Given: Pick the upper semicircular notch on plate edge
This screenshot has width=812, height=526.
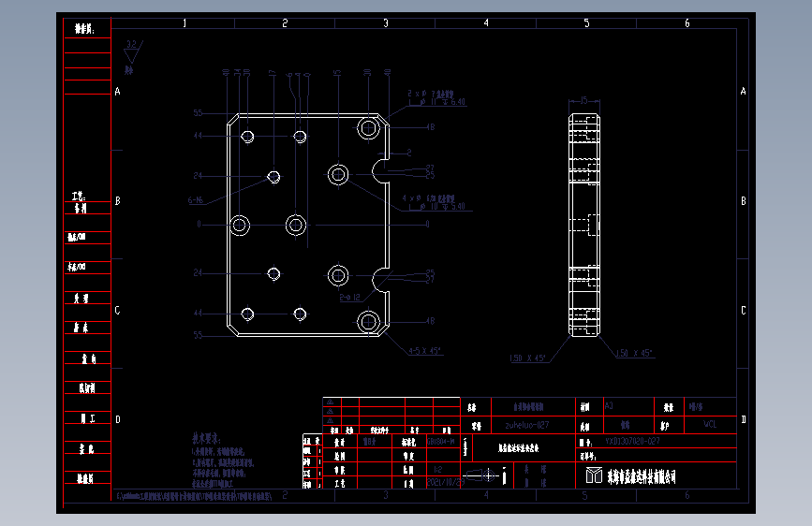Looking at the screenshot, I should pyautogui.click(x=380, y=171).
